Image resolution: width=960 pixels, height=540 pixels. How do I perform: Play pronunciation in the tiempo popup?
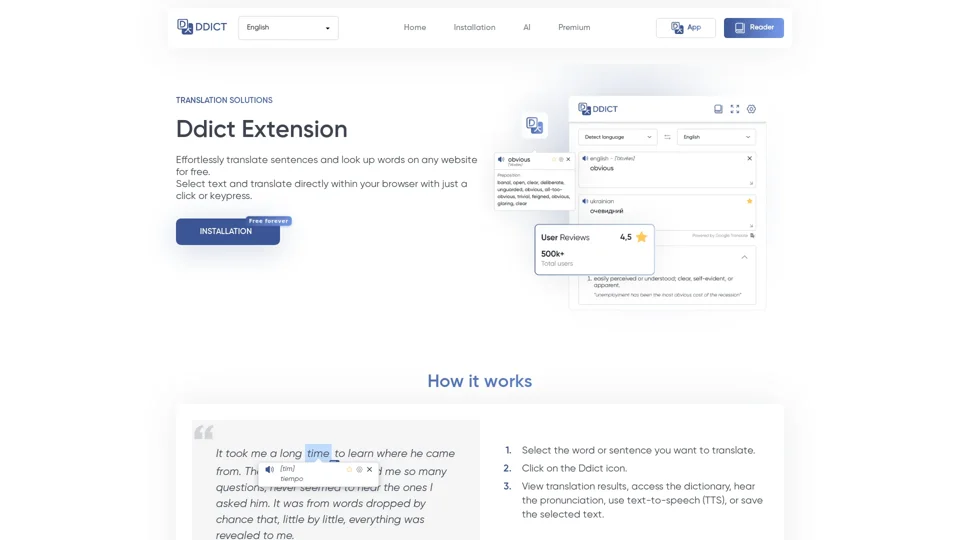[x=269, y=470]
